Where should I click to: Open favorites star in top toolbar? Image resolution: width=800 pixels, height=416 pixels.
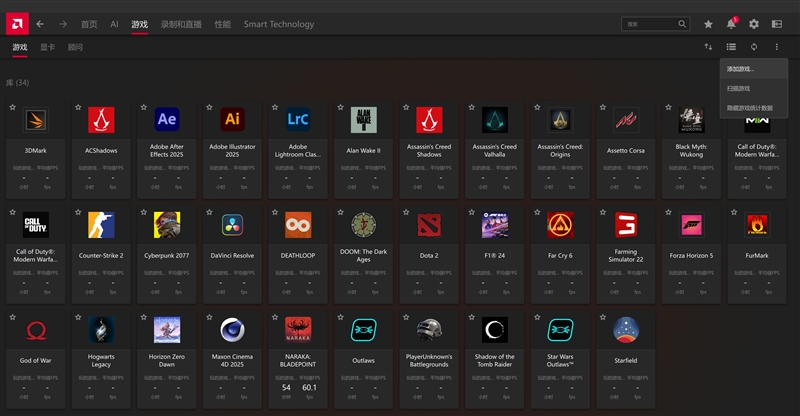708,24
